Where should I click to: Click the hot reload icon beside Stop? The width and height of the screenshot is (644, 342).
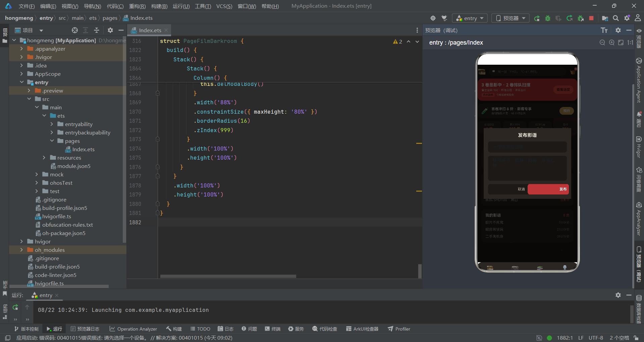coord(570,18)
